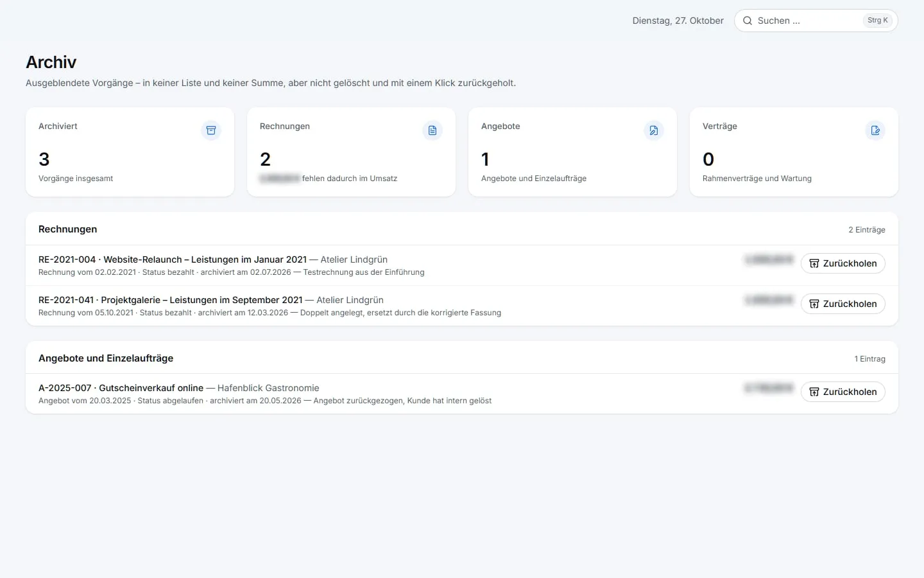Click the Rechnungen section header
This screenshot has height=578, width=924.
[68, 229]
